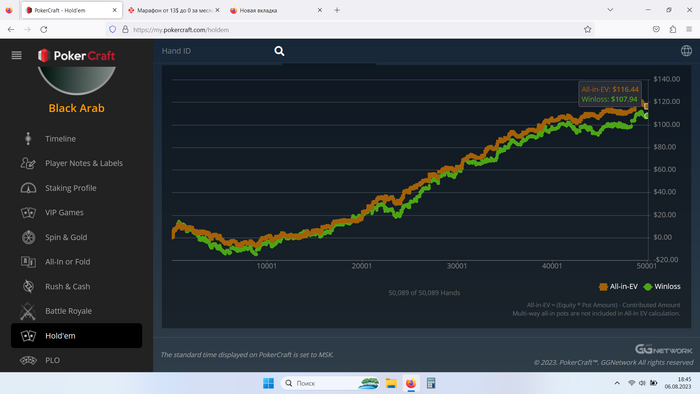The image size is (700, 394).
Task: Click the tracking protection shield icon
Action: click(x=112, y=29)
